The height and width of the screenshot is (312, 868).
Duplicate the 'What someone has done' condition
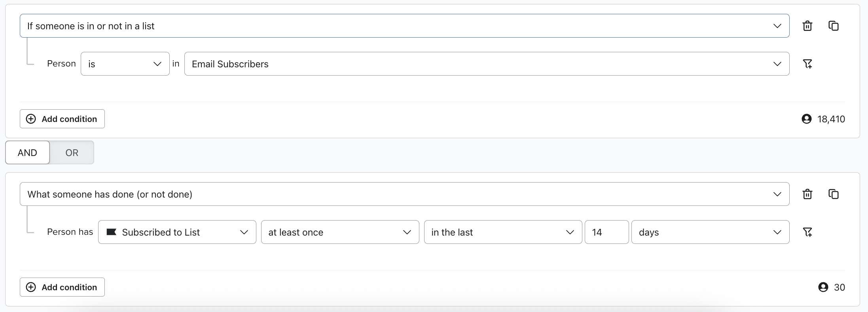coord(833,194)
